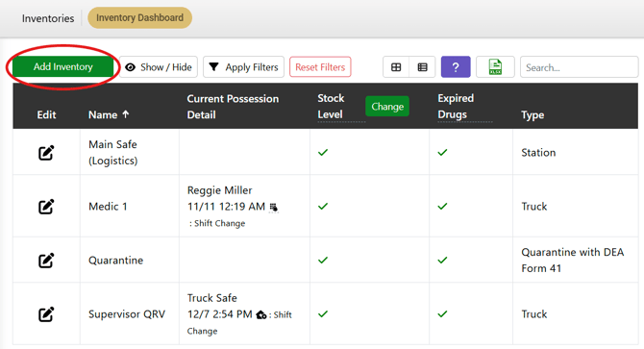644x349 pixels.
Task: Click the green Change button
Action: (x=387, y=107)
